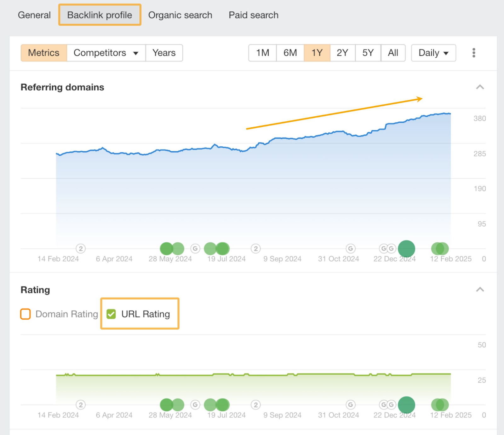
Task: Uncheck the URL Rating checkbox
Action: coord(111,314)
